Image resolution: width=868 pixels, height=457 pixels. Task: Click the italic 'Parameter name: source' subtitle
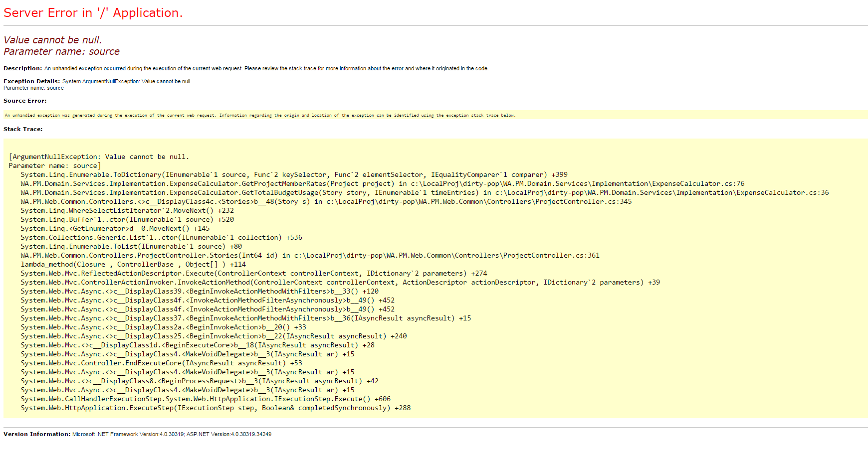pyautogui.click(x=61, y=52)
